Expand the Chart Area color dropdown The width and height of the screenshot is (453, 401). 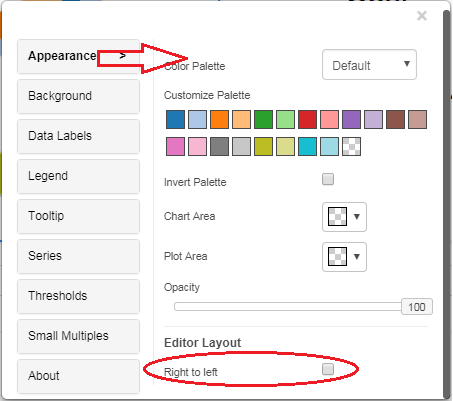point(344,217)
